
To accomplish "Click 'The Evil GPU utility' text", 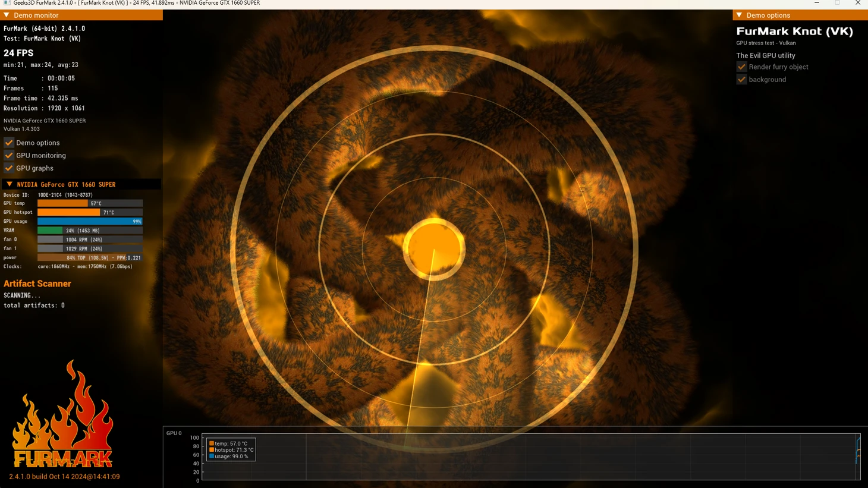I will pos(766,56).
